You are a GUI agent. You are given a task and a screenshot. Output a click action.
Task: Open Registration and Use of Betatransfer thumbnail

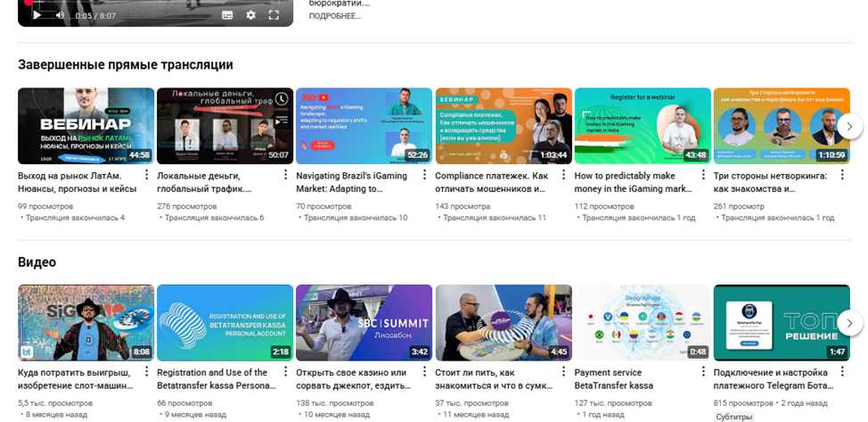point(225,323)
